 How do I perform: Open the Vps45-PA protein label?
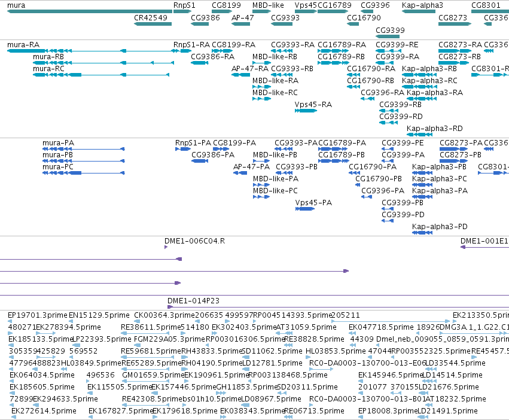coord(313,203)
